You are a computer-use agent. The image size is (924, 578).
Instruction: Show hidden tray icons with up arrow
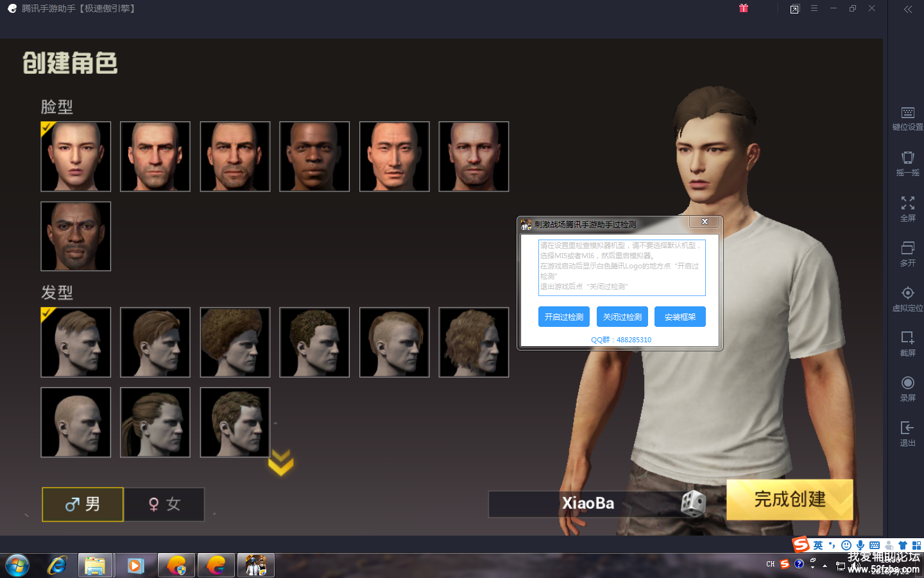825,565
